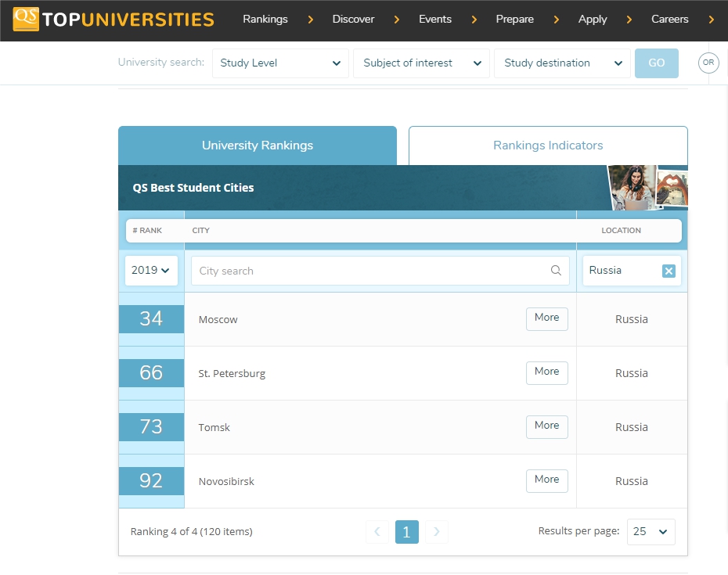The width and height of the screenshot is (728, 575).
Task: Click the Russia location in St. Petersburg row
Action: 632,373
